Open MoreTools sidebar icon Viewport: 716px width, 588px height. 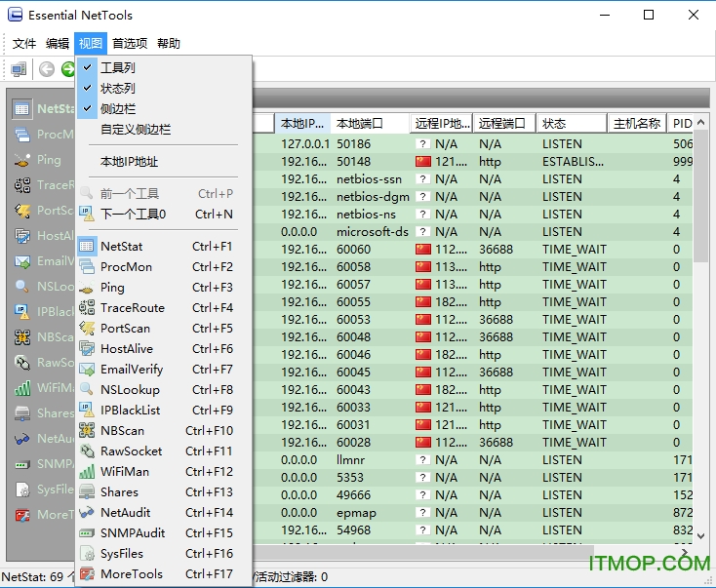pyautogui.click(x=21, y=515)
